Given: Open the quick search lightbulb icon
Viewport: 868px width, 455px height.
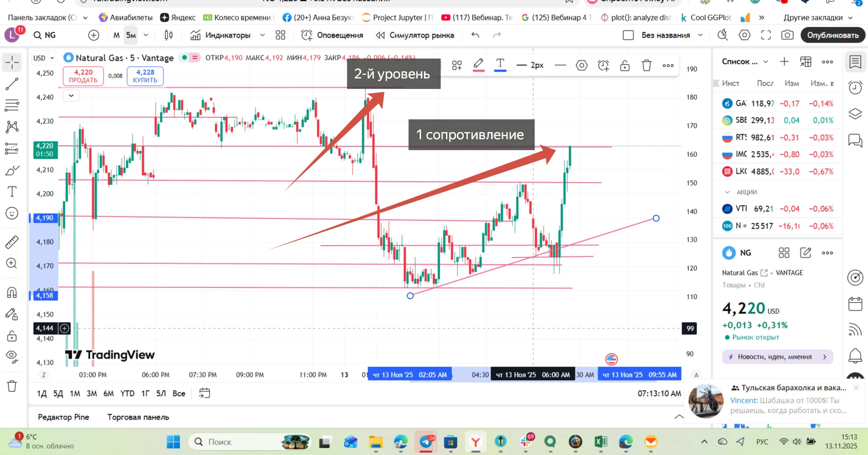Looking at the screenshot, I should point(722,35).
